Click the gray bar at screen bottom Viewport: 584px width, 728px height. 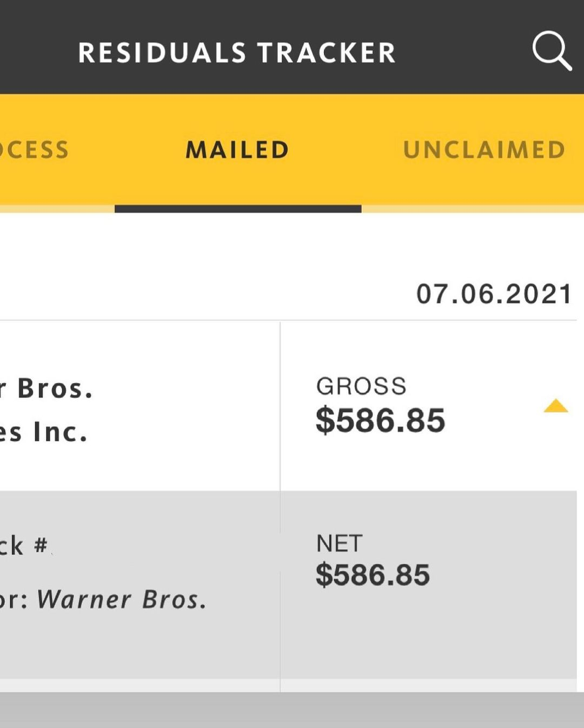pyautogui.click(x=292, y=711)
